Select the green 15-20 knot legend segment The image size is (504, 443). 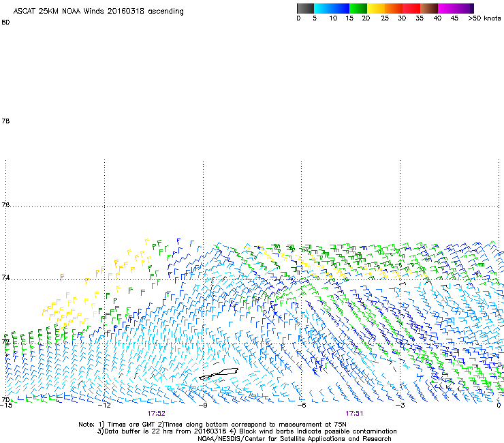[x=358, y=8]
